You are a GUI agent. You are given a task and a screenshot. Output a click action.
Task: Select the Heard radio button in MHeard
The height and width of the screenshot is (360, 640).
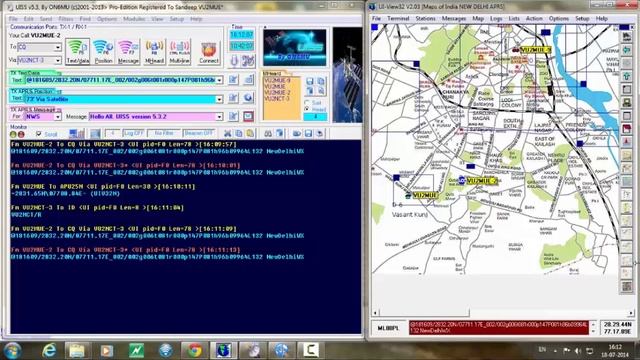click(307, 109)
